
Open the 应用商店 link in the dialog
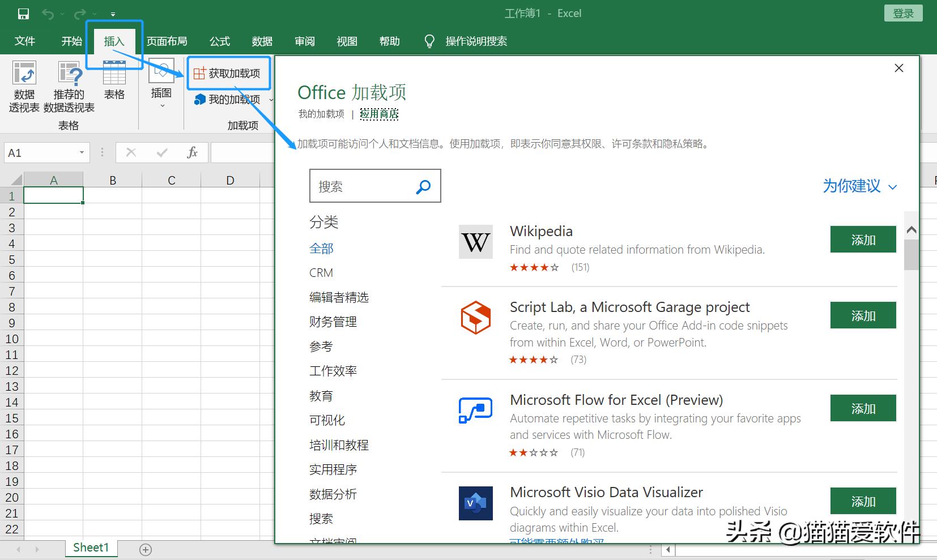pyautogui.click(x=378, y=113)
